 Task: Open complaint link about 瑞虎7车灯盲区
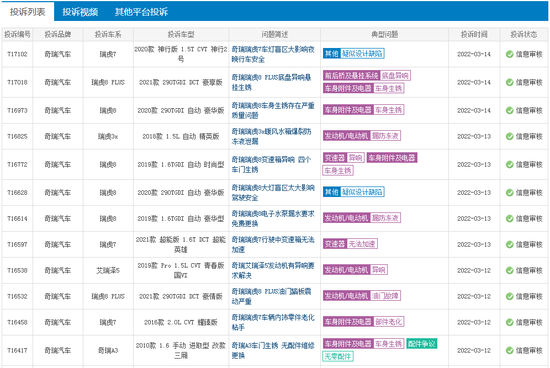tap(273, 54)
